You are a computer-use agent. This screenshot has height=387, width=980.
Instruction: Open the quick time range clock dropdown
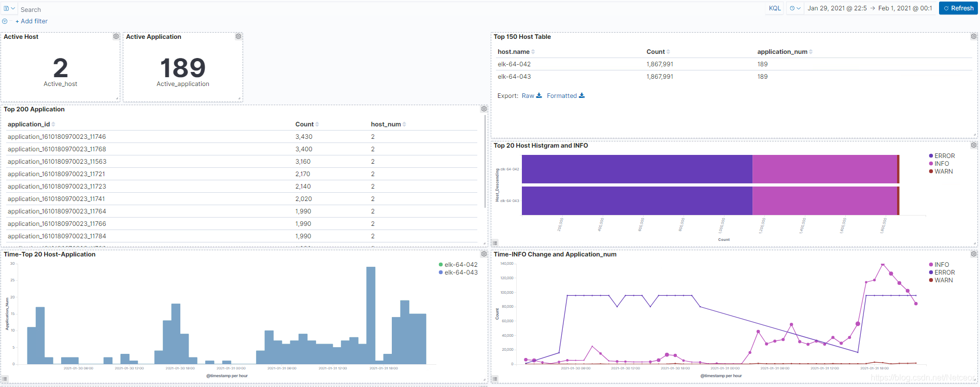pyautogui.click(x=795, y=8)
